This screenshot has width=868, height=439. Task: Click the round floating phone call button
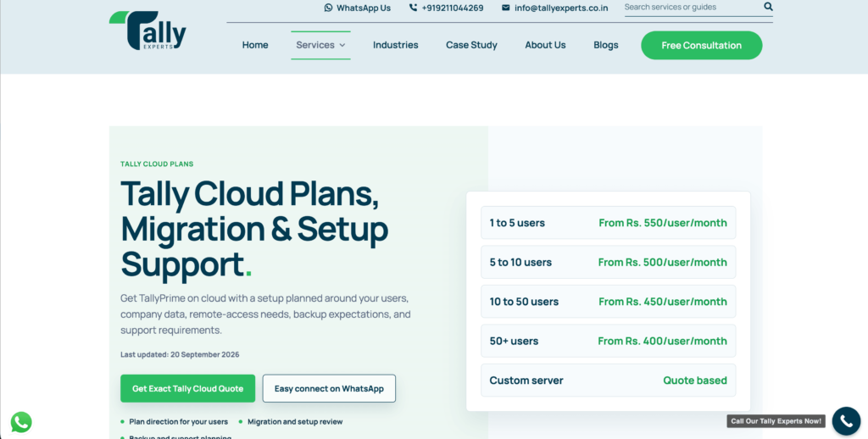(846, 420)
